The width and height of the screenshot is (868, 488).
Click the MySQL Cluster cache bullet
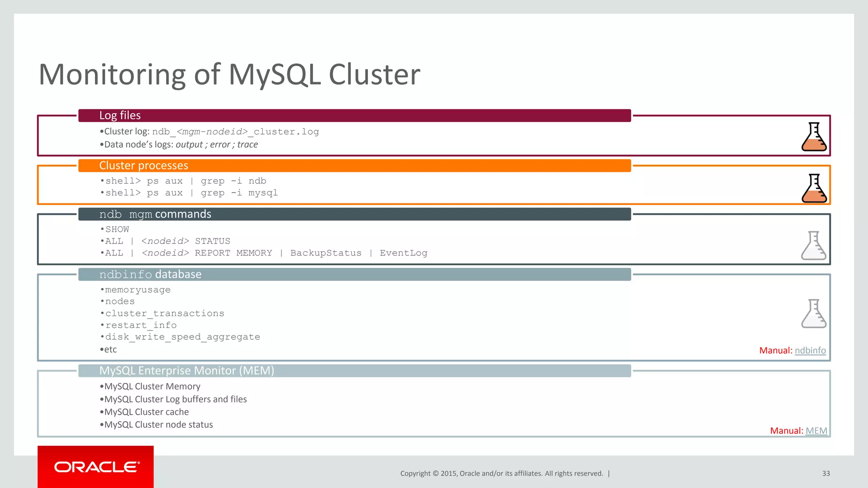point(145,412)
